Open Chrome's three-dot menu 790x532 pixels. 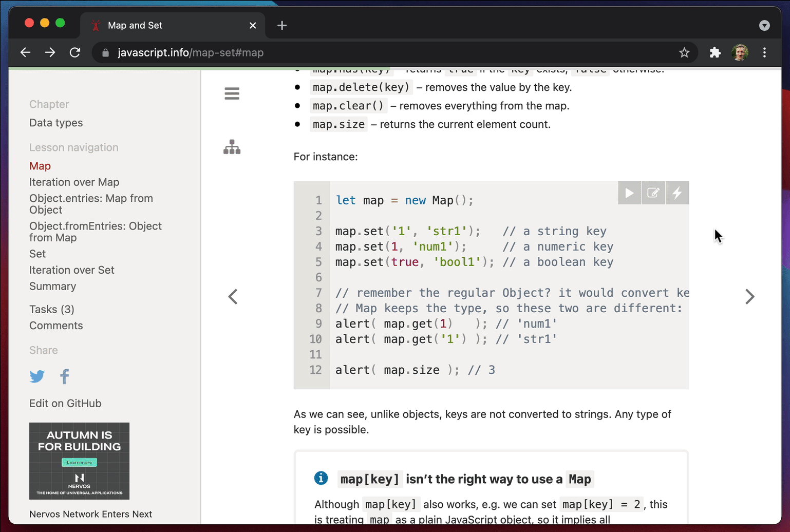764,52
